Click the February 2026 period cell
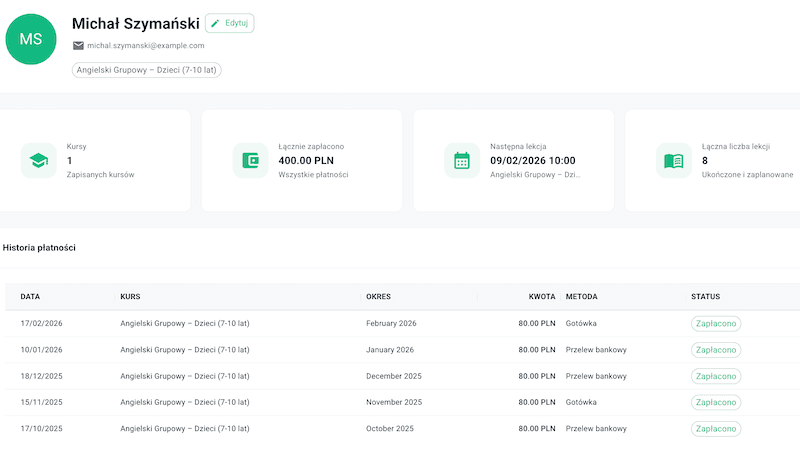The width and height of the screenshot is (800, 451). tap(391, 323)
